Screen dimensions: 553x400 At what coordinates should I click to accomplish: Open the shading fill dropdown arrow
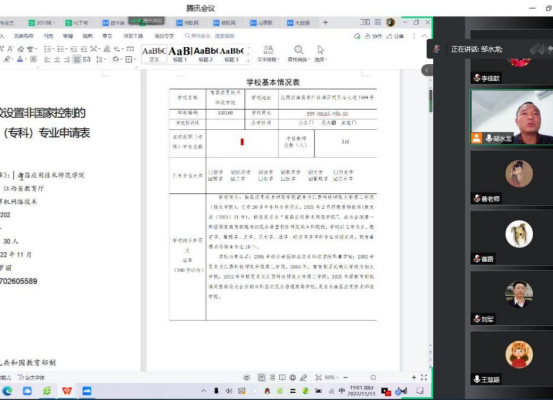click(x=121, y=59)
